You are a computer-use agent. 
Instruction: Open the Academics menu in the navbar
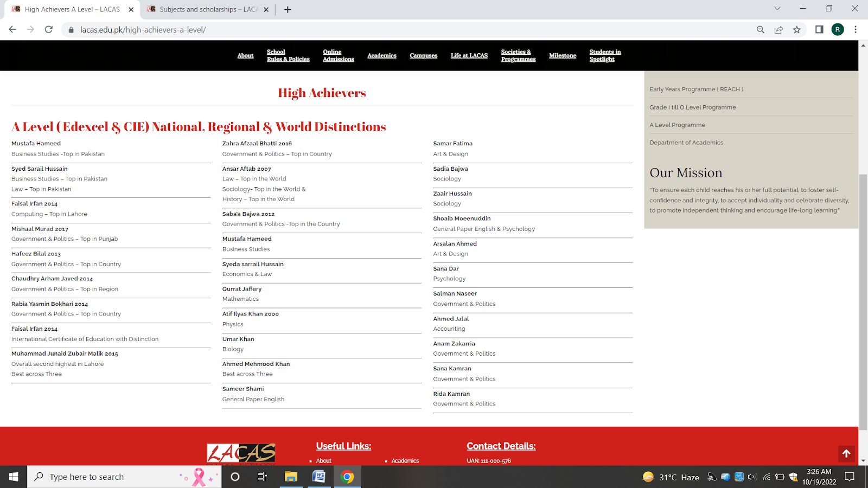tap(382, 55)
